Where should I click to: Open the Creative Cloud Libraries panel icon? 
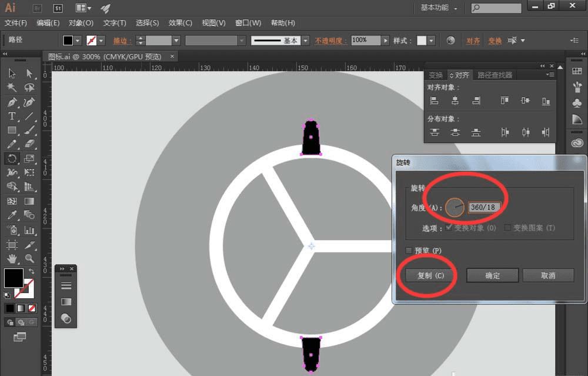(x=577, y=143)
